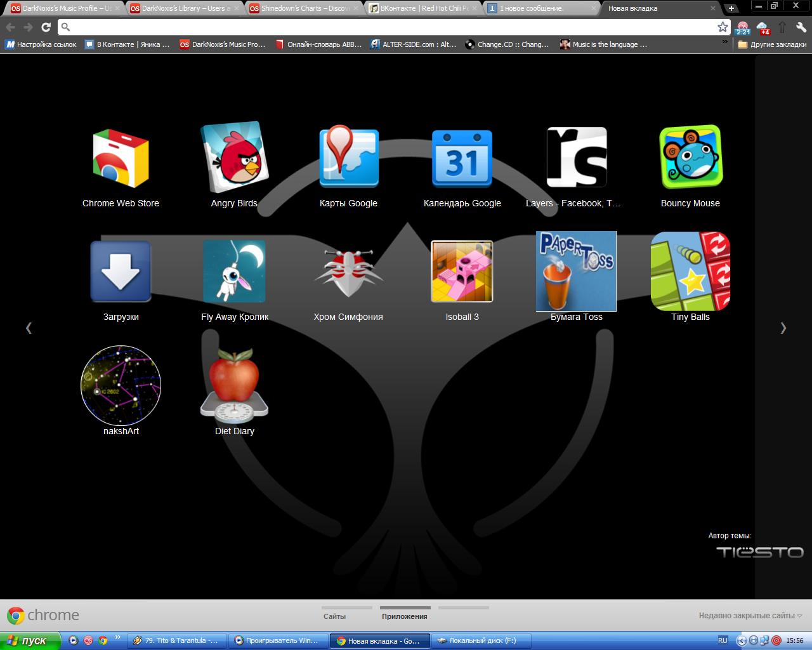The height and width of the screenshot is (650, 812).
Task: Launch the Isoball 3 game
Action: (x=462, y=272)
